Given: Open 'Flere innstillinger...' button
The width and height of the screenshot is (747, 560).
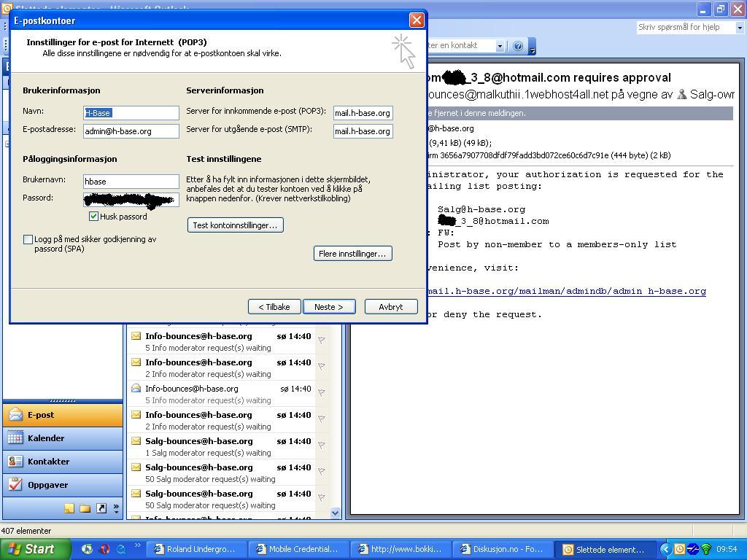Looking at the screenshot, I should click(x=352, y=254).
